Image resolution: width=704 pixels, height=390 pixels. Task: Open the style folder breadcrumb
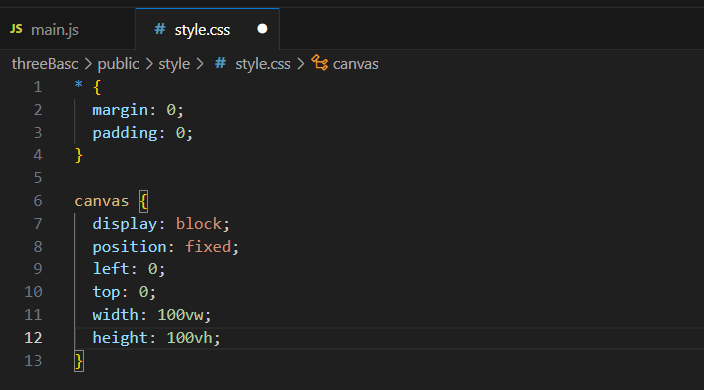pyautogui.click(x=174, y=64)
